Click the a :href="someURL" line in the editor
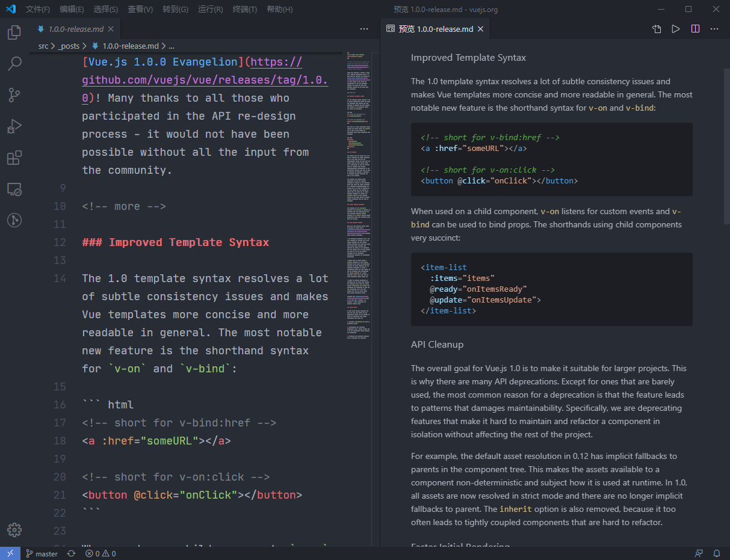Image resolution: width=730 pixels, height=560 pixels. [x=156, y=441]
